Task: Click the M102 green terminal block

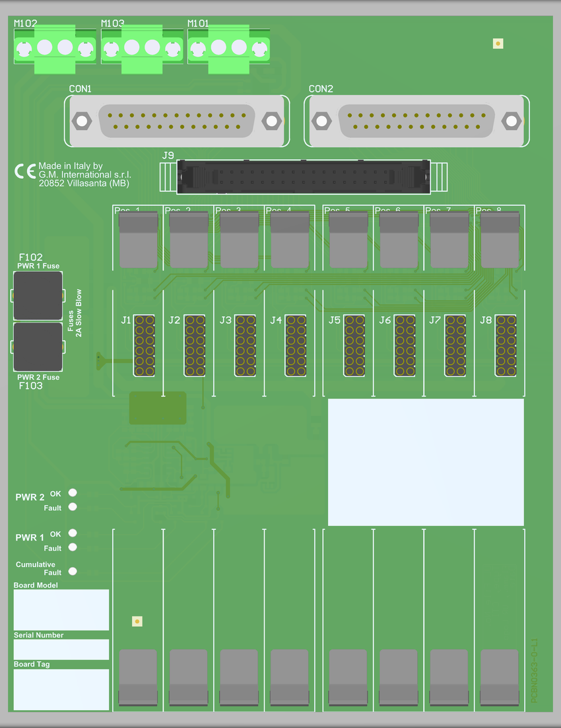Action: pyautogui.click(x=55, y=49)
